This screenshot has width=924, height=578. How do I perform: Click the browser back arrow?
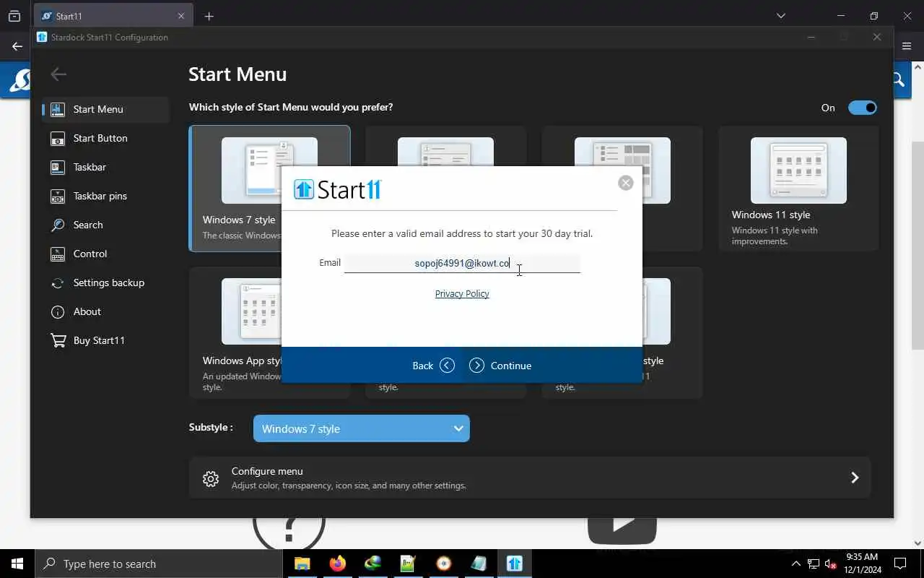[17, 46]
